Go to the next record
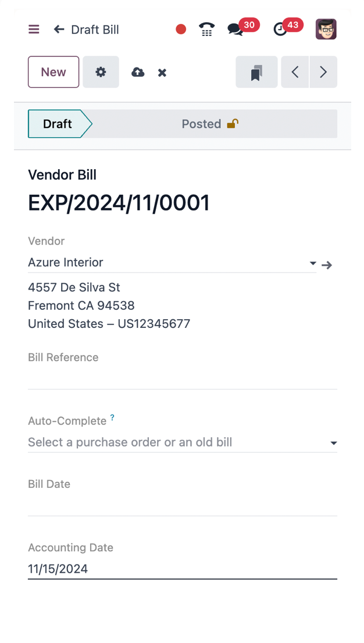This screenshot has width=364, height=643. [x=323, y=72]
